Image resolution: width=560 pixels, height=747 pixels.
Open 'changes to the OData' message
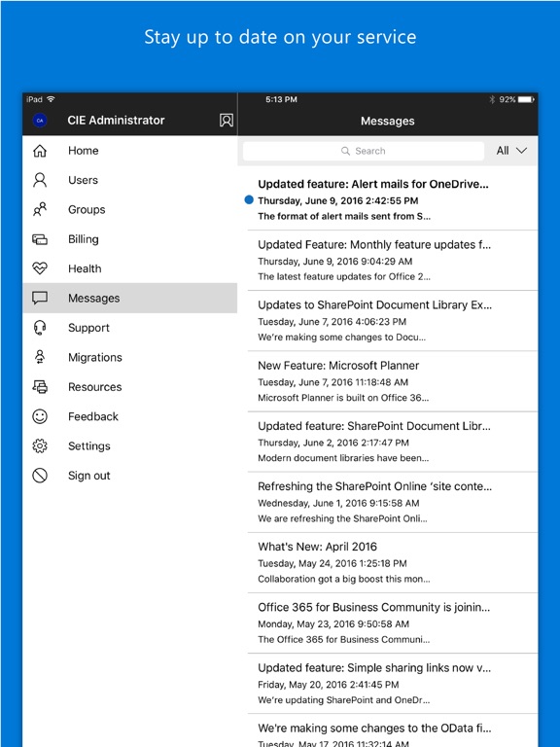coord(388,730)
